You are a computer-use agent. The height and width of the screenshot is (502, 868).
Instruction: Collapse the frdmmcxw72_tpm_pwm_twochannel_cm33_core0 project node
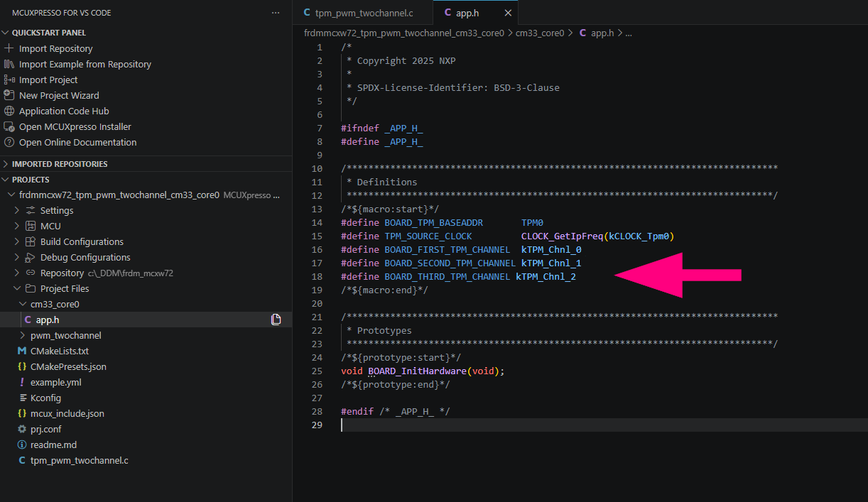(11, 195)
